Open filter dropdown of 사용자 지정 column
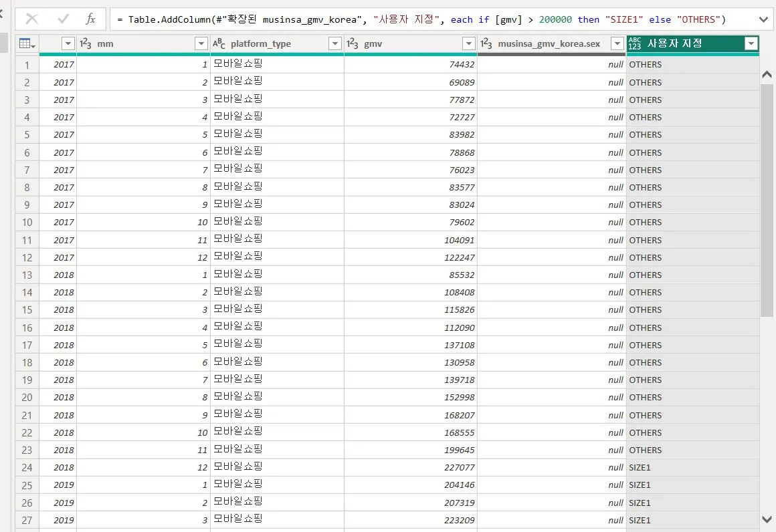The width and height of the screenshot is (776, 532). 751,43
